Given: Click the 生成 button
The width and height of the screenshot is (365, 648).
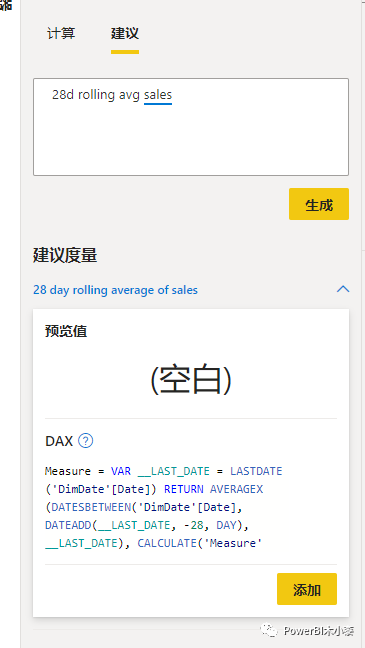Looking at the screenshot, I should coord(319,204).
